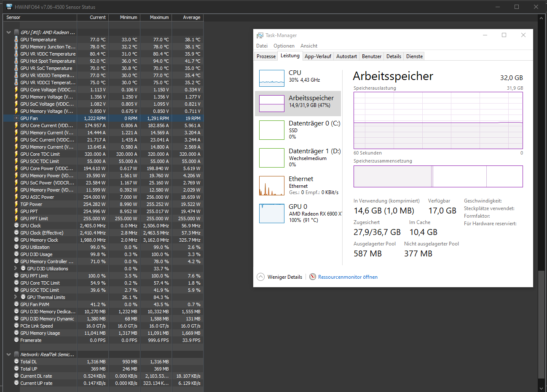
Task: Click the Speicherauslastung memory usage graph
Action: (438, 120)
